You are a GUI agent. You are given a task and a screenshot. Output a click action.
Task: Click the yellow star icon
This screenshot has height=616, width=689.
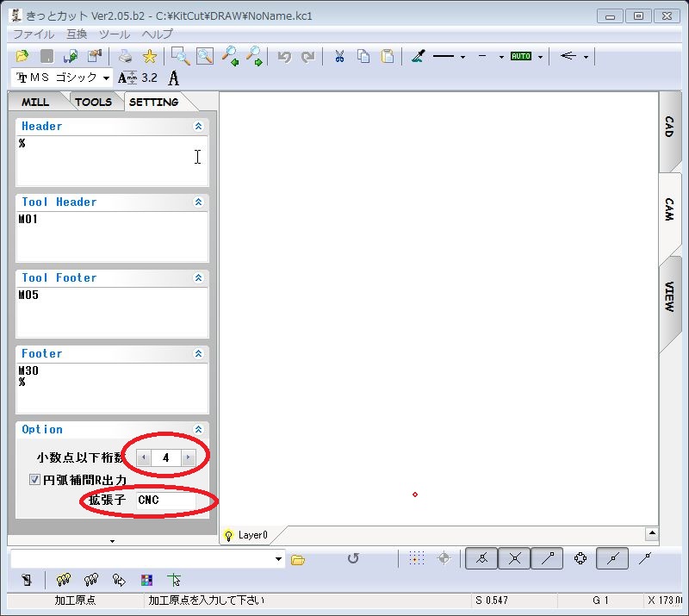pyautogui.click(x=149, y=56)
